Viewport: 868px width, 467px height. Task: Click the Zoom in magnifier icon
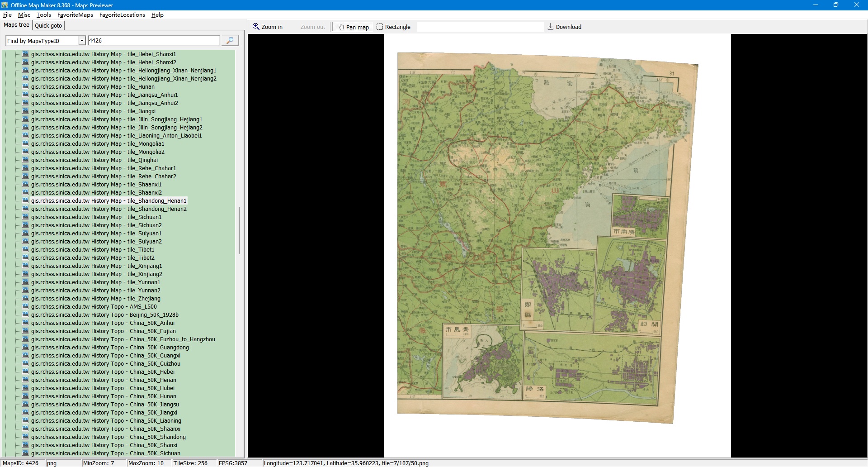click(x=256, y=27)
